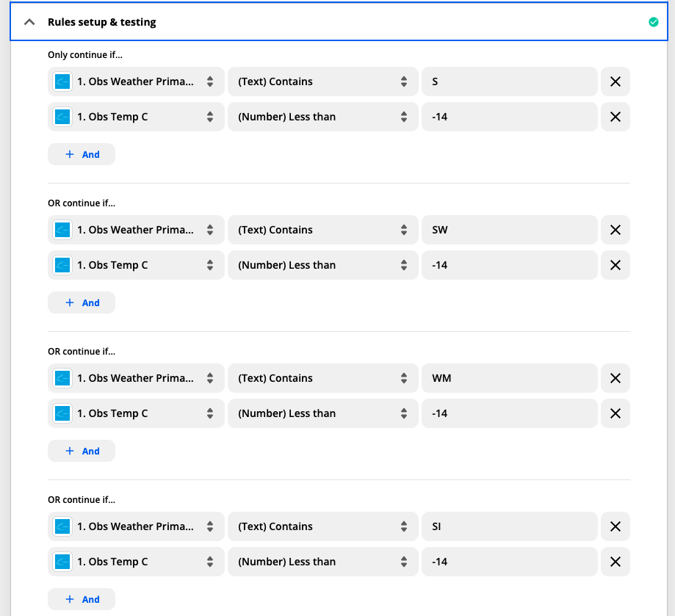This screenshot has width=675, height=616.
Task: Remove the 'Contains WM' rule row
Action: coord(616,378)
